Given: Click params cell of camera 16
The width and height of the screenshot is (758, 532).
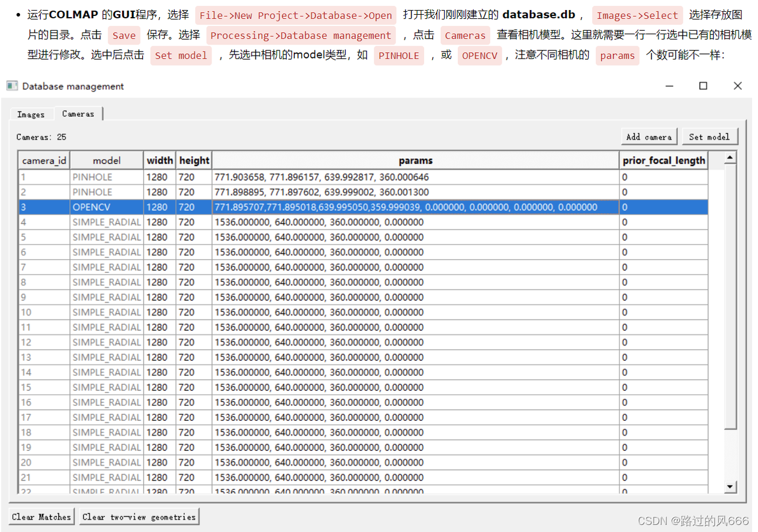Looking at the screenshot, I should pyautogui.click(x=416, y=402).
